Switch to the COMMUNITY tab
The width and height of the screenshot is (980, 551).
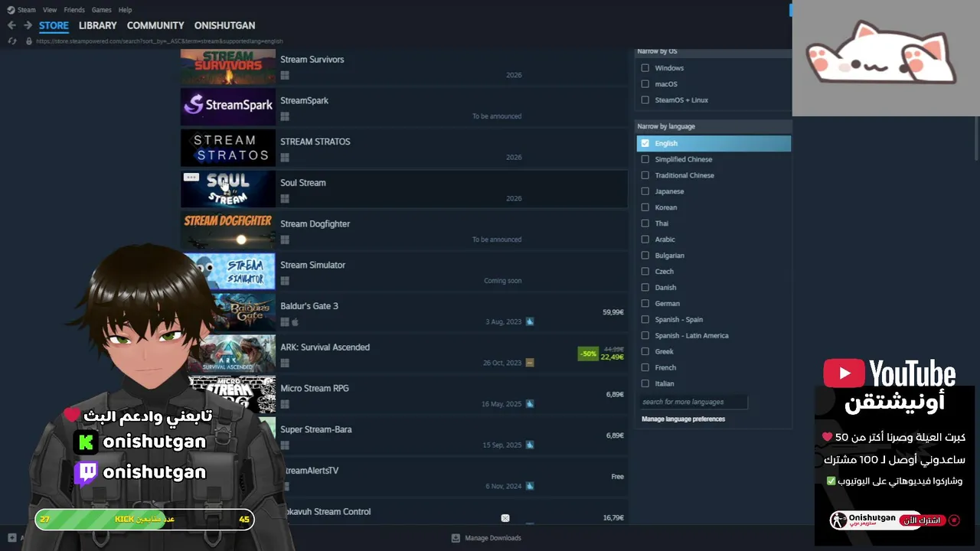point(155,25)
